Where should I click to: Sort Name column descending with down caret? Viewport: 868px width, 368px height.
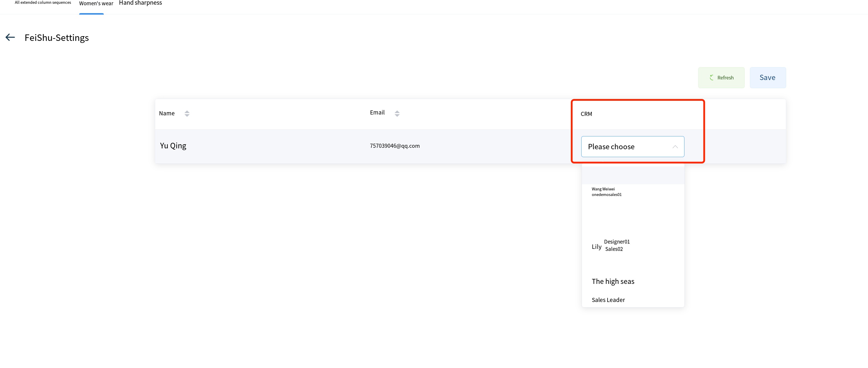187,115
